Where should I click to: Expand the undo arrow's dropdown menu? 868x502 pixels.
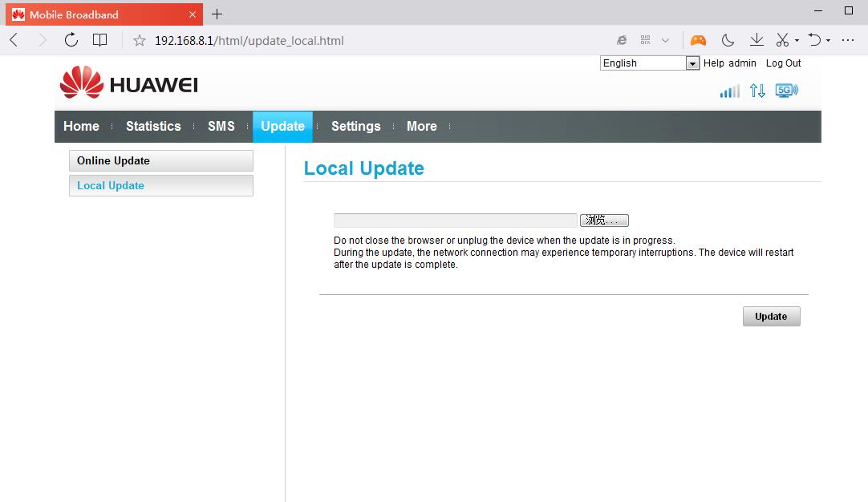[x=829, y=41]
